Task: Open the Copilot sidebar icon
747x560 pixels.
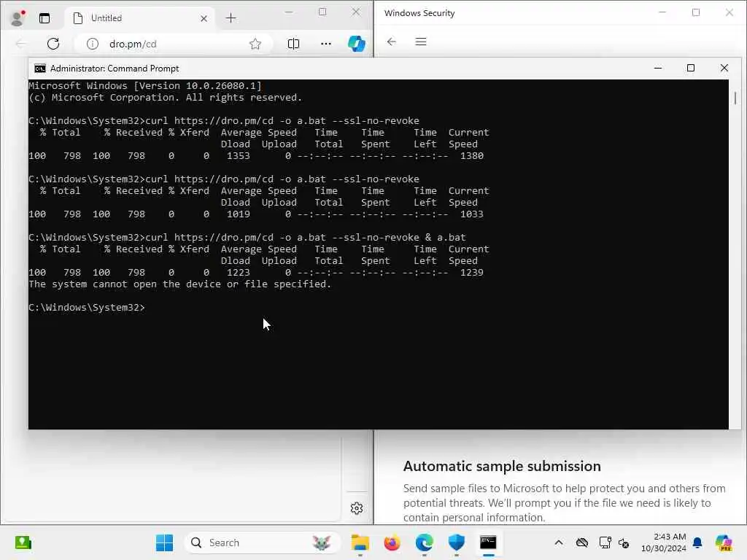Action: pos(356,44)
